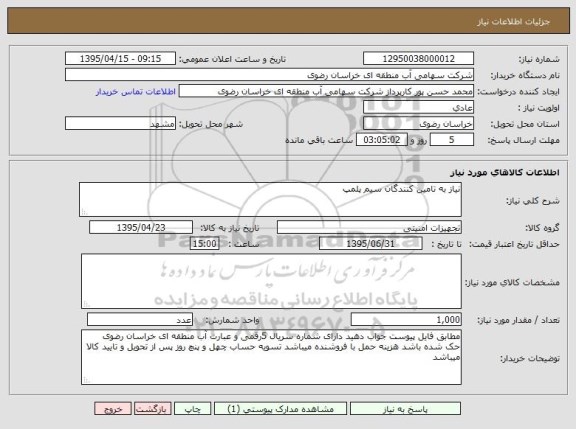Click the time field showing 15:00
The image size is (576, 429).
pos(205,244)
